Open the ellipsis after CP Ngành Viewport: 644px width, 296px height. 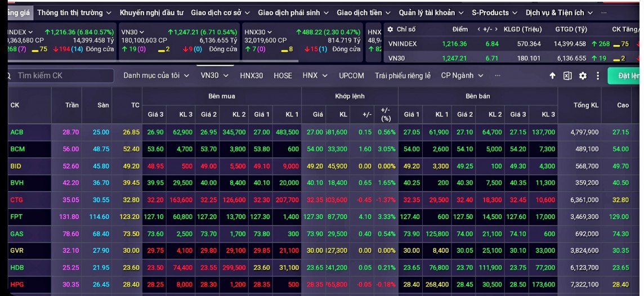(498, 75)
